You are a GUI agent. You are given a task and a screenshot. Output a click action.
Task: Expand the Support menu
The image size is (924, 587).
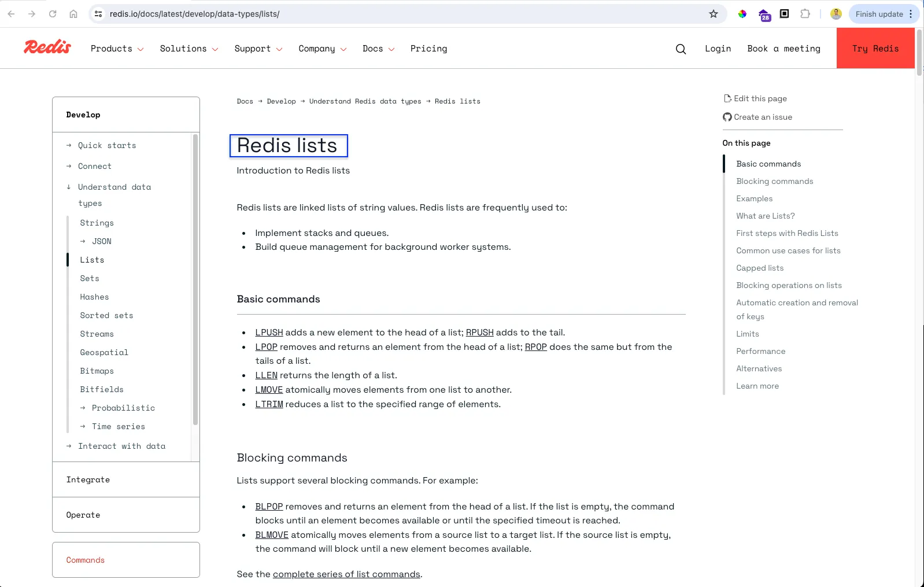click(x=258, y=49)
